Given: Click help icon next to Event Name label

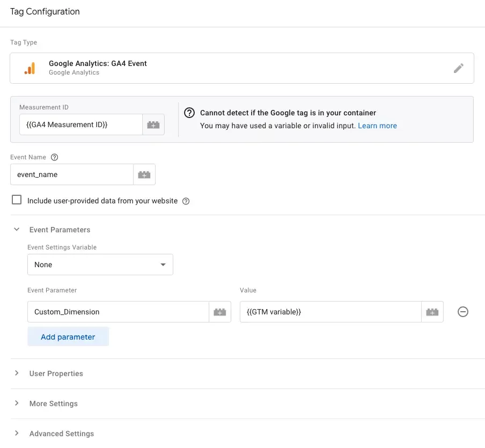Looking at the screenshot, I should pos(54,157).
